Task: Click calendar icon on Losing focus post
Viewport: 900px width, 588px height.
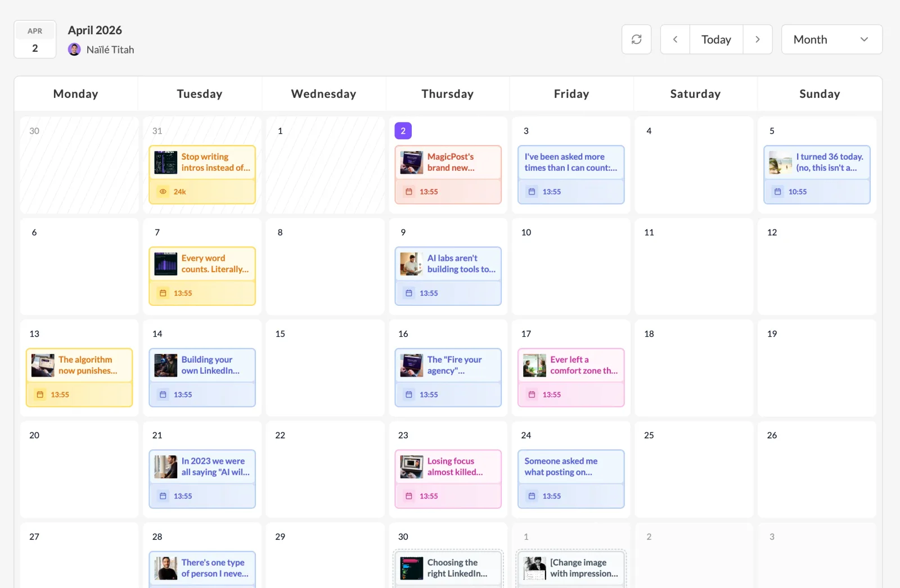Action: [x=409, y=496]
